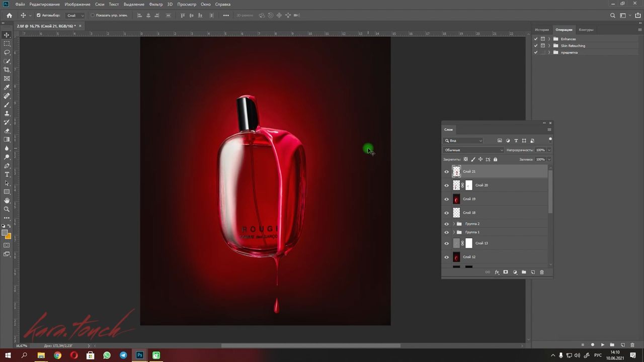Switch to the История tab
This screenshot has width=644, height=362.
[542, 30]
